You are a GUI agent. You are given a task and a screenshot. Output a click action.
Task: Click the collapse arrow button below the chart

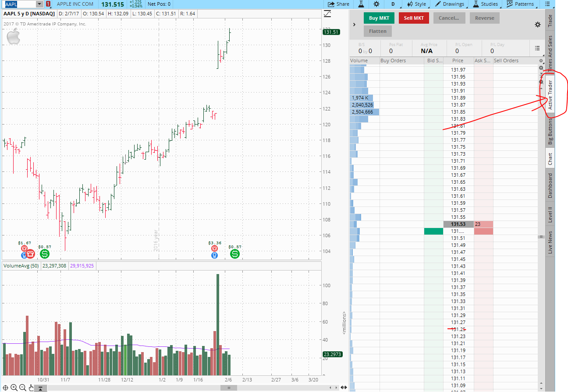40,388
